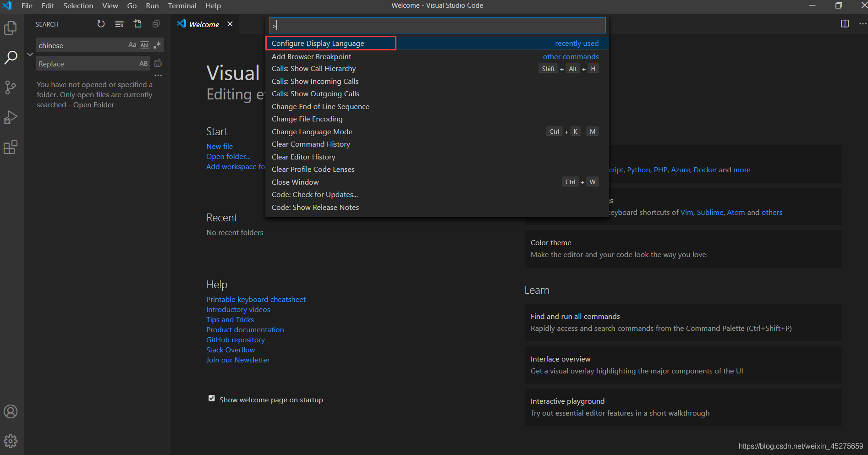Click Replace All icon
Viewport: 868px width, 455px height.
click(158, 63)
